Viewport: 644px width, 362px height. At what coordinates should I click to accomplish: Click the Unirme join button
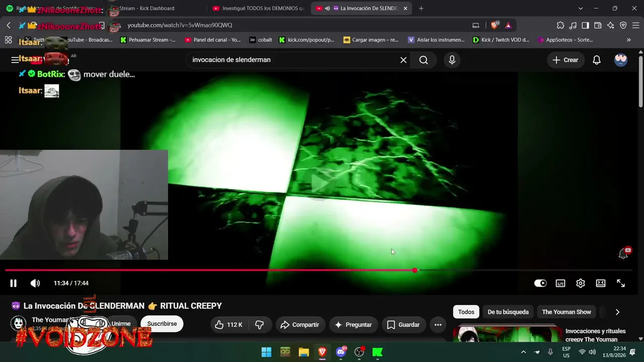point(121,324)
